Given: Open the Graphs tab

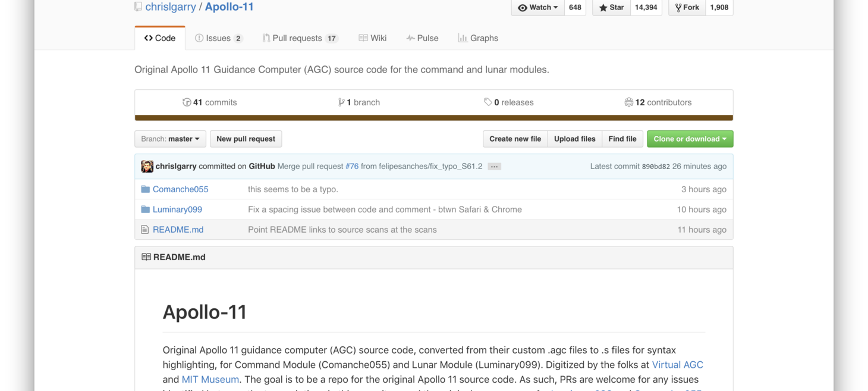Looking at the screenshot, I should pyautogui.click(x=478, y=38).
